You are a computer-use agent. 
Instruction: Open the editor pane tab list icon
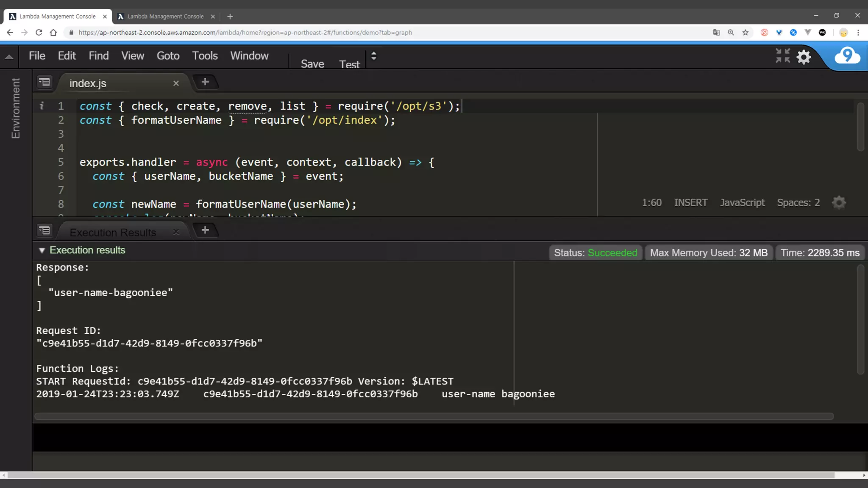click(45, 82)
